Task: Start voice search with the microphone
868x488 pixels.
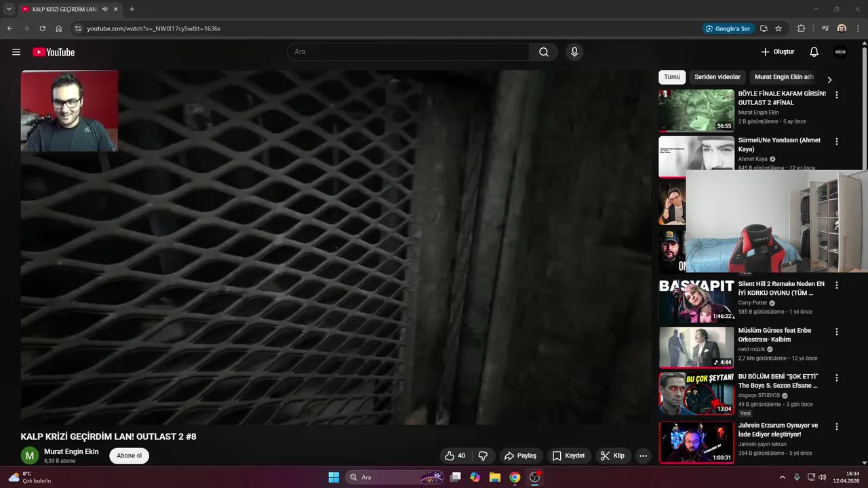Action: click(x=574, y=52)
